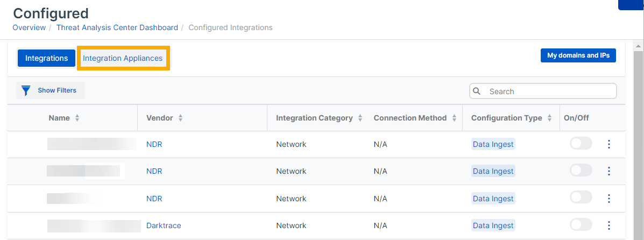Sort by Vendor column arrows
Viewport: 644px width, 240px height.
click(x=180, y=118)
